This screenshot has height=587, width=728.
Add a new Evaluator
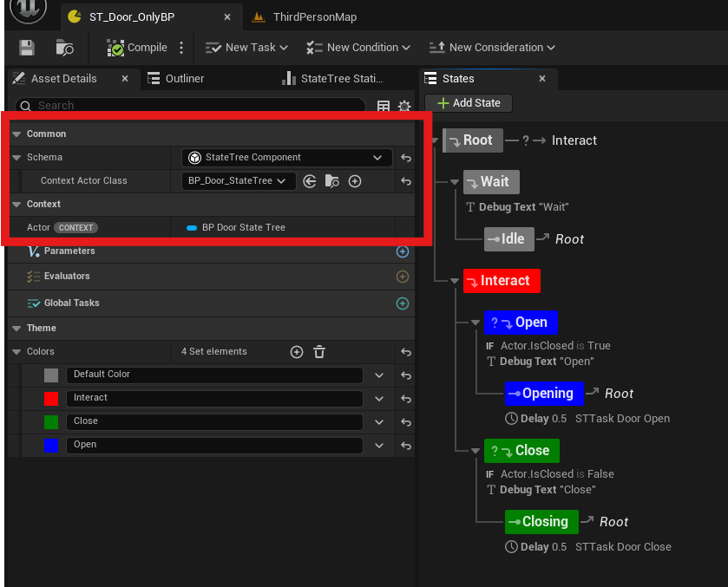402,276
